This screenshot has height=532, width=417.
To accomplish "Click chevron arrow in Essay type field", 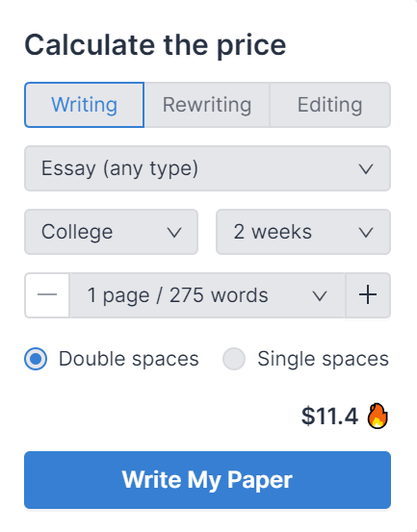I will pos(366,168).
